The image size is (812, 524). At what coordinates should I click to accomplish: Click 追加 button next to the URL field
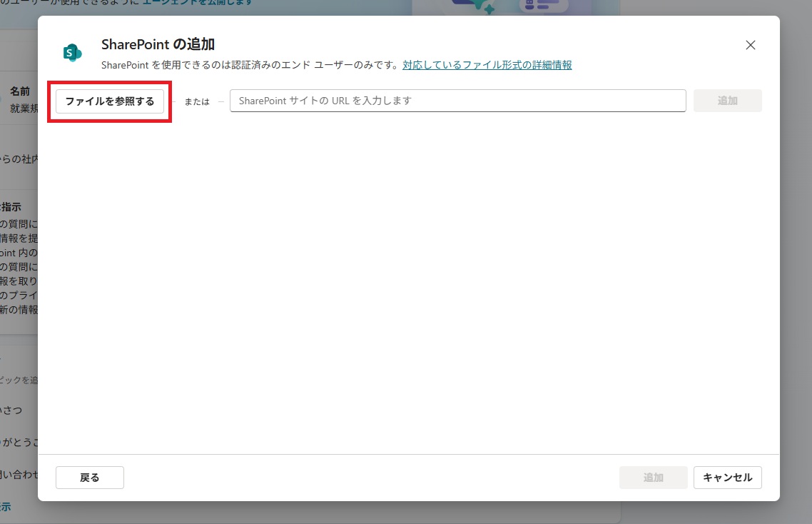click(x=727, y=101)
